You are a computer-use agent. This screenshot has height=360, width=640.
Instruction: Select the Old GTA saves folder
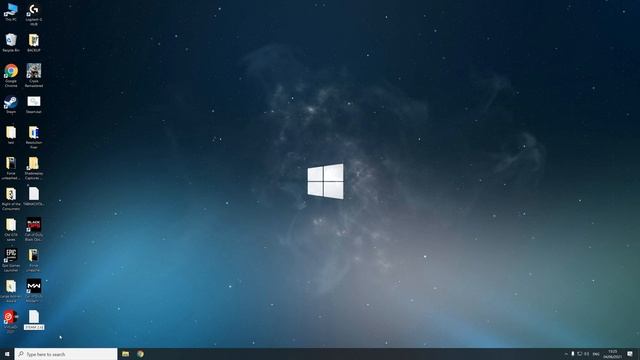coord(11,230)
